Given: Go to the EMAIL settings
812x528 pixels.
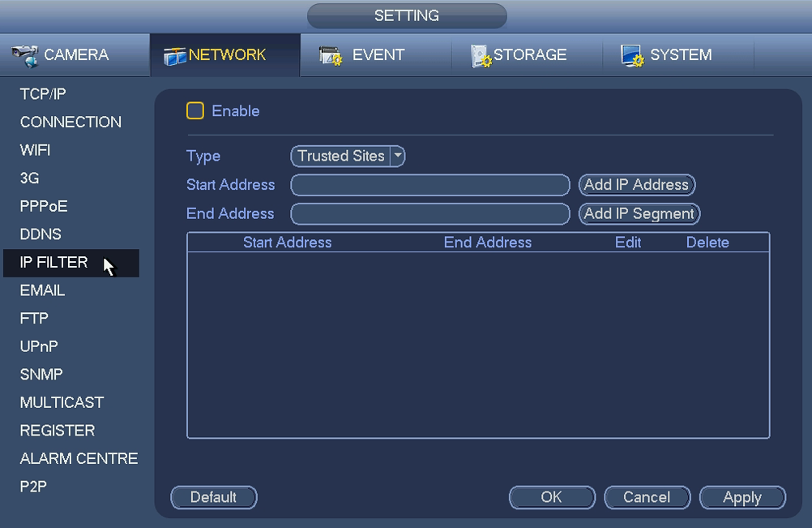Looking at the screenshot, I should [42, 290].
